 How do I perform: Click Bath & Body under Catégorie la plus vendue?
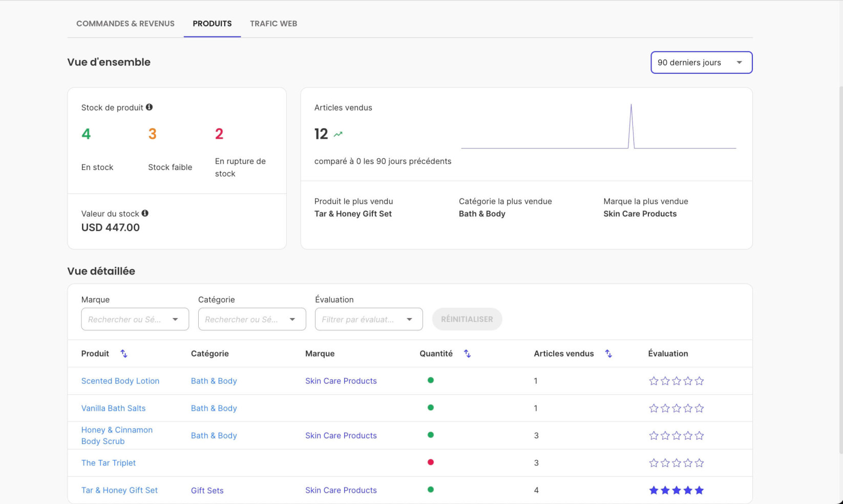click(x=482, y=214)
